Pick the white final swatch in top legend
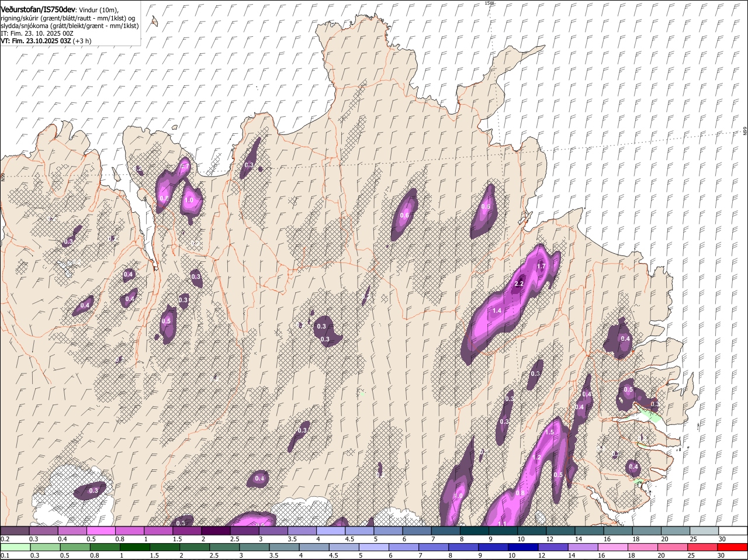This screenshot has height=560, width=748. point(733,531)
